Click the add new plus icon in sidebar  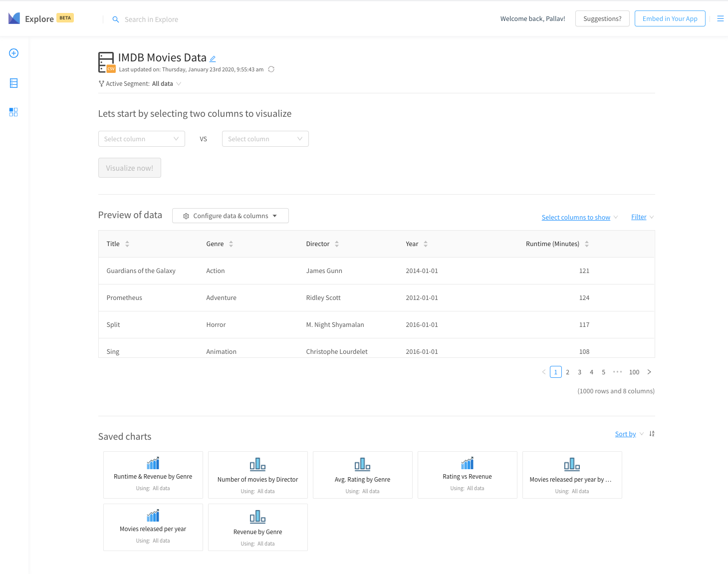pos(14,53)
